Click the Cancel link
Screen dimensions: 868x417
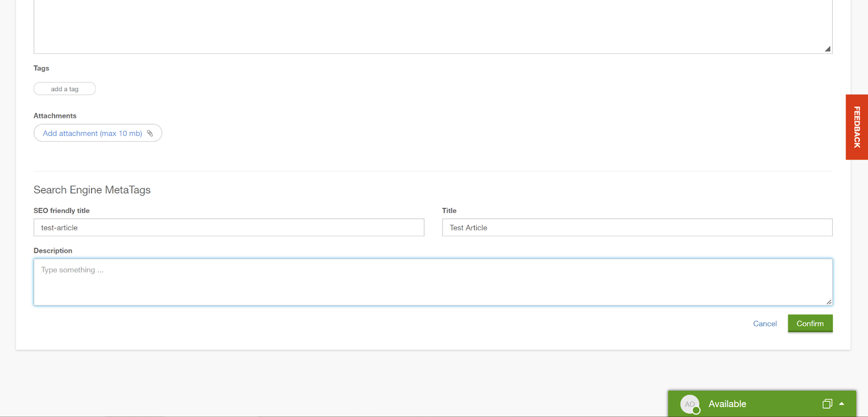pos(764,324)
